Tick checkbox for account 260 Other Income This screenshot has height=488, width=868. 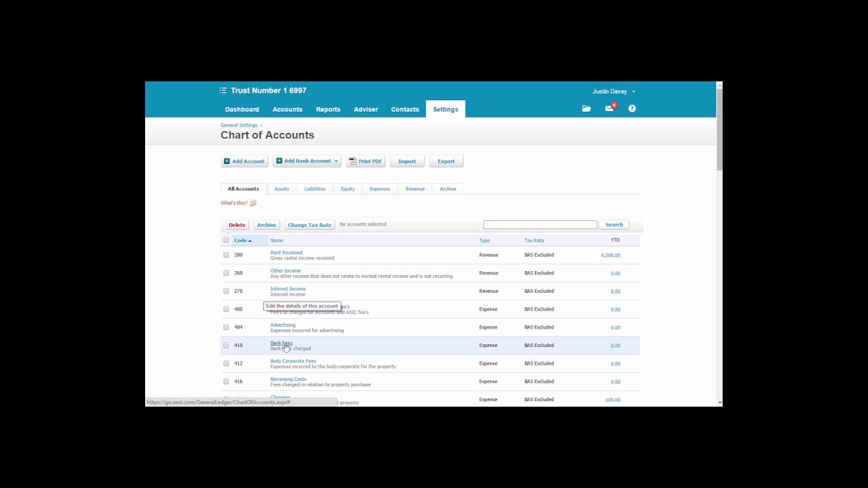point(226,273)
